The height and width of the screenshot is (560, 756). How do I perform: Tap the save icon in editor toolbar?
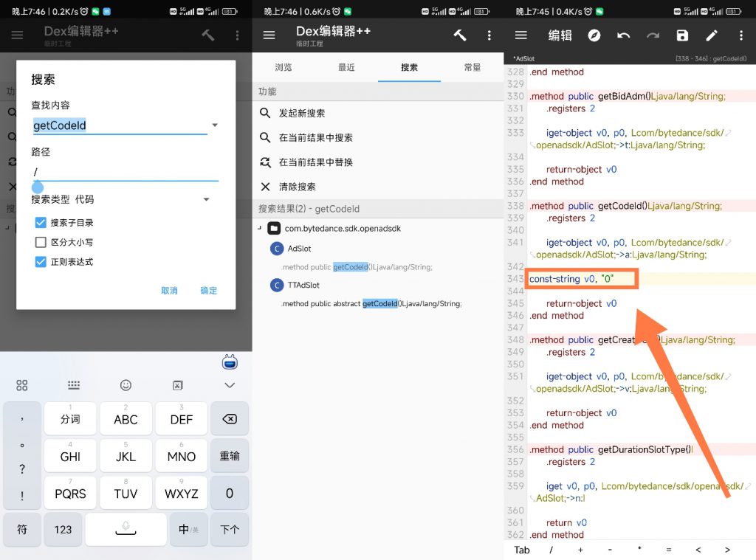(x=681, y=35)
